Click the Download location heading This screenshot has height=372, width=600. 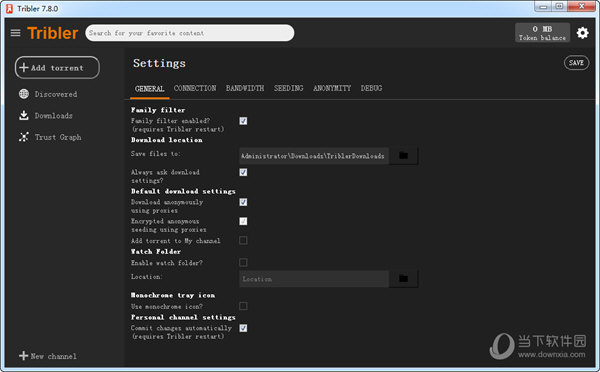167,140
